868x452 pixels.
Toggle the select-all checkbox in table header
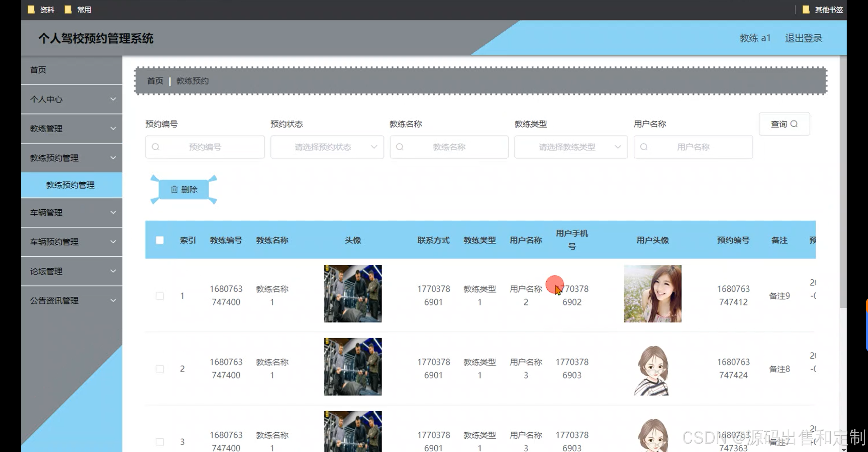tap(160, 240)
